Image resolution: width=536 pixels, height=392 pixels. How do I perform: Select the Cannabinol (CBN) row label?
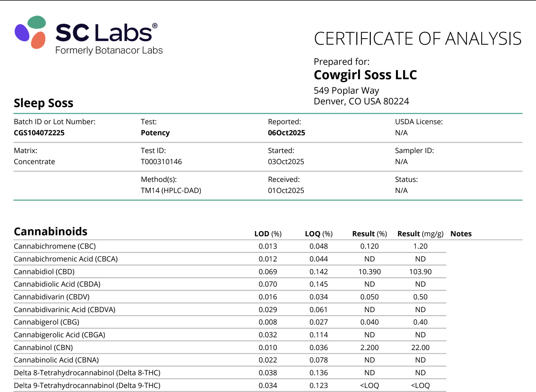click(43, 347)
